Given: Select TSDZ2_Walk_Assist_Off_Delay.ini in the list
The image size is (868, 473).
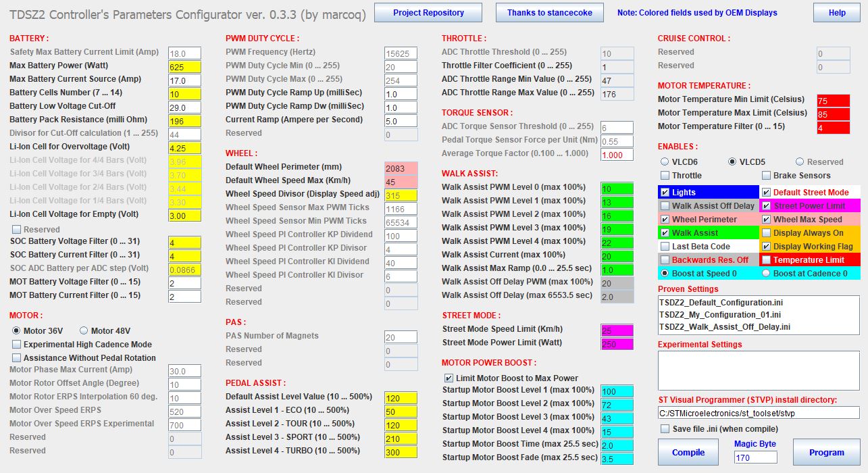Looking at the screenshot, I should [724, 327].
